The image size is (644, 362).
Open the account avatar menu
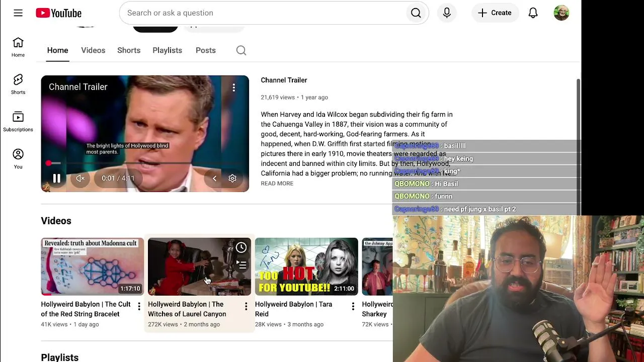coord(561,13)
